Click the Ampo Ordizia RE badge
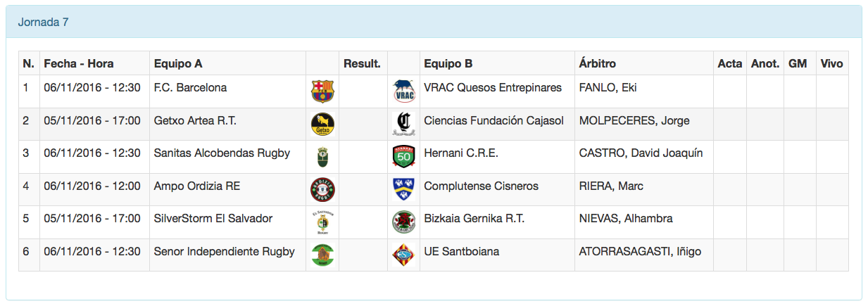The width and height of the screenshot is (868, 306). click(322, 190)
